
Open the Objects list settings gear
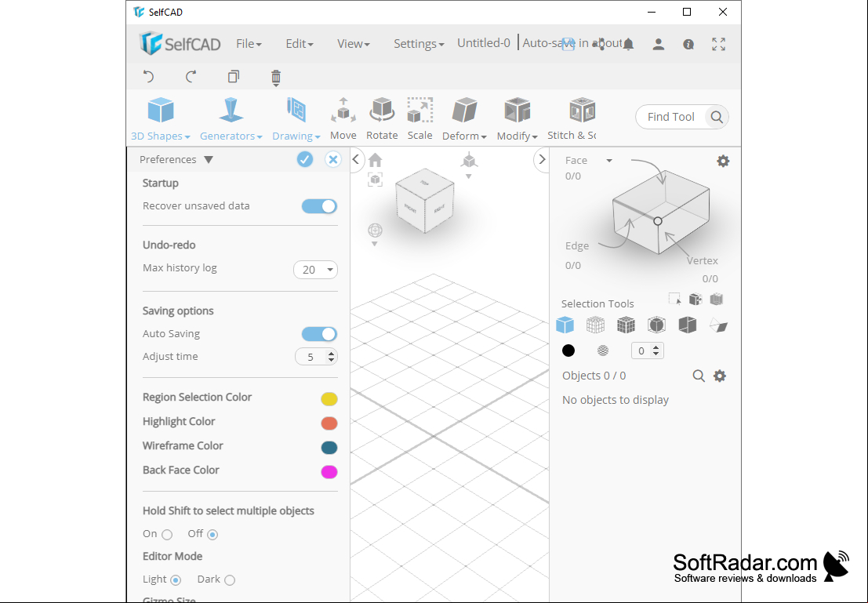click(x=720, y=376)
